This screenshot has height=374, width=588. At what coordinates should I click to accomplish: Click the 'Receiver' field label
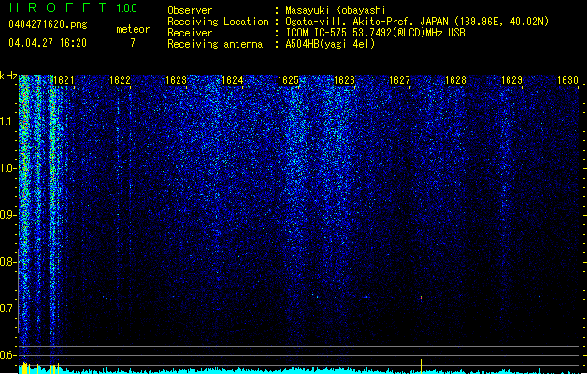(190, 33)
